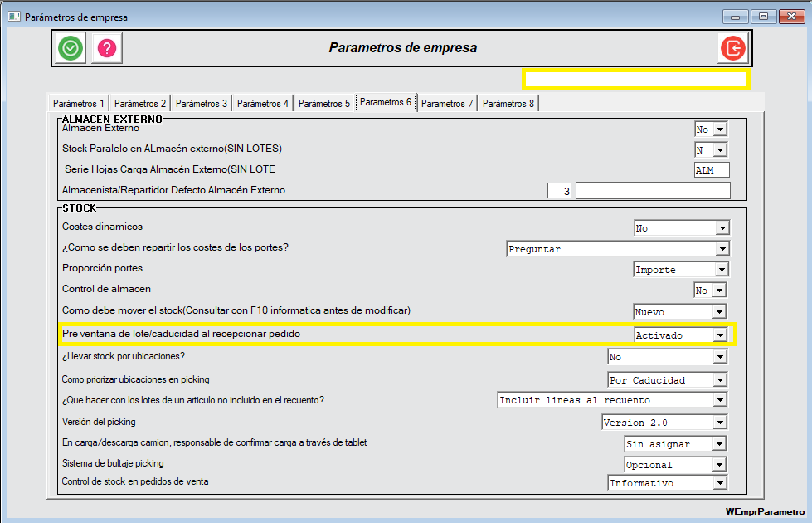Viewport: 812px width, 523px height.
Task: Click the Serie Hojas Carga field containing ALM
Action: (711, 170)
